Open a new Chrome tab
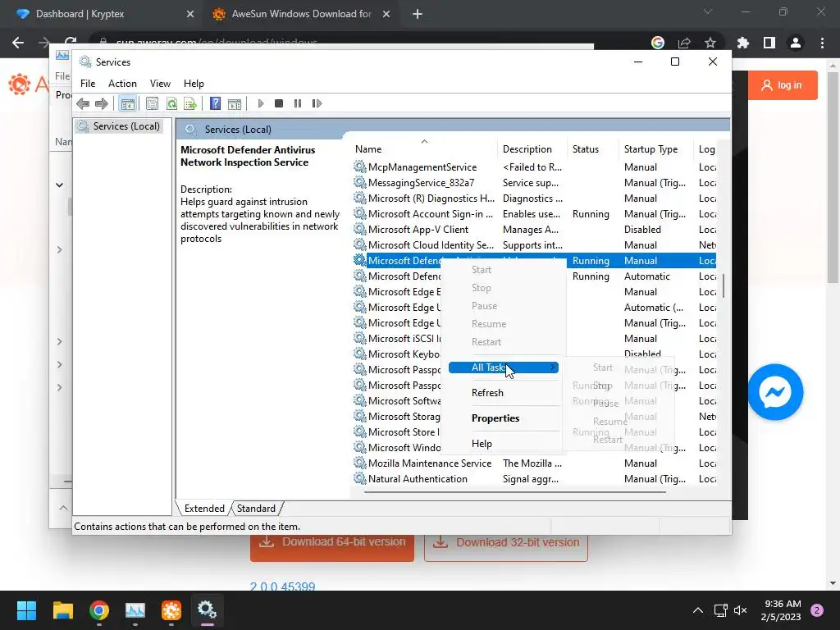The image size is (840, 630). click(418, 15)
